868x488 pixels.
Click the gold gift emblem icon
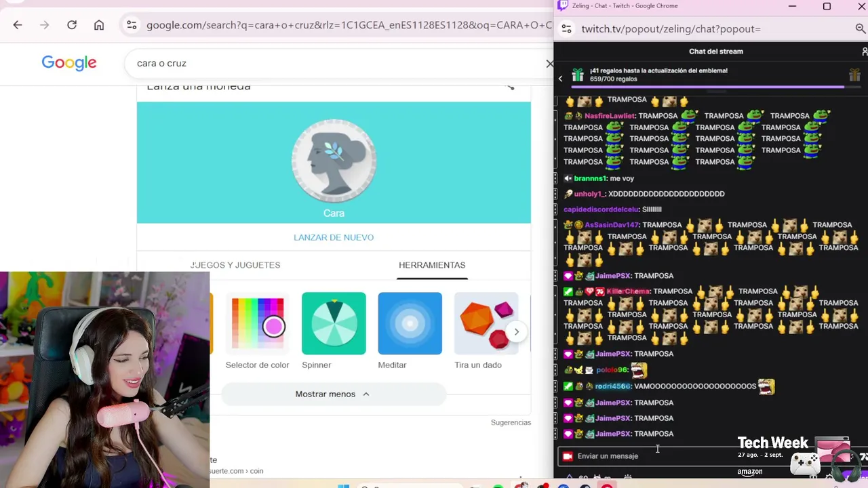(x=854, y=75)
